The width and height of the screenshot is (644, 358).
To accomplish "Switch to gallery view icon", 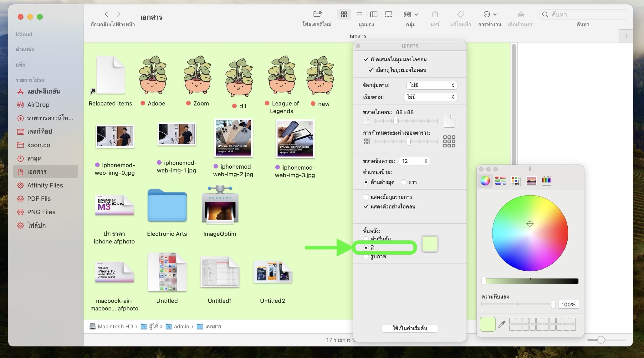I will 388,14.
